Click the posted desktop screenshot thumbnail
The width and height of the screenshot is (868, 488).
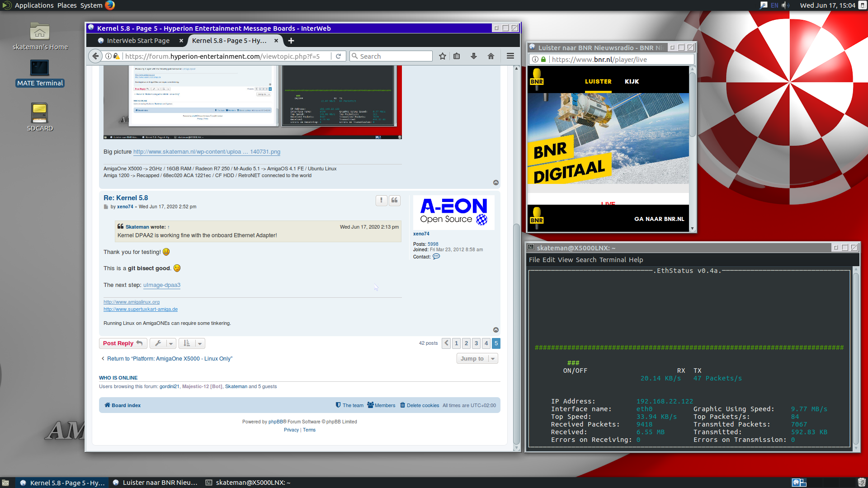pyautogui.click(x=253, y=102)
